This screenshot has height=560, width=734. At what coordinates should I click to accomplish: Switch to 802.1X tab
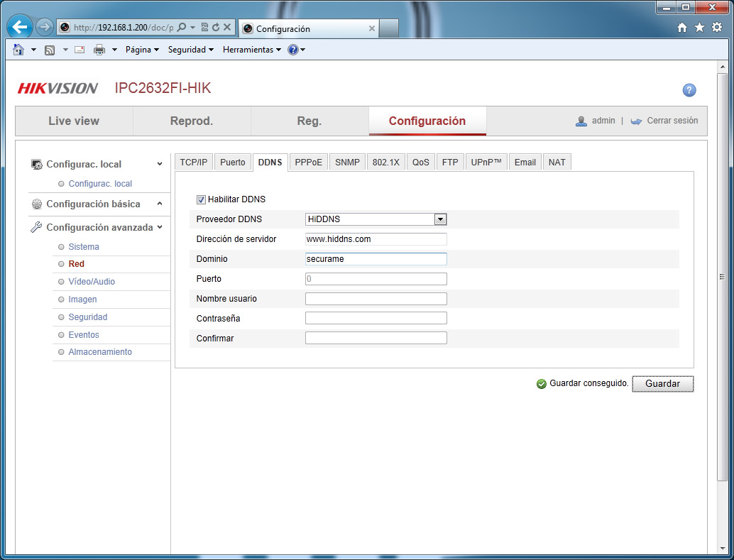point(386,163)
